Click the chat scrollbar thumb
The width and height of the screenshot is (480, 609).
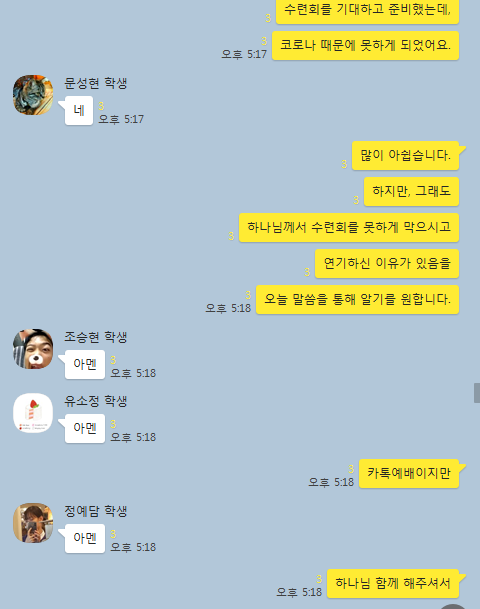pyautogui.click(x=477, y=393)
